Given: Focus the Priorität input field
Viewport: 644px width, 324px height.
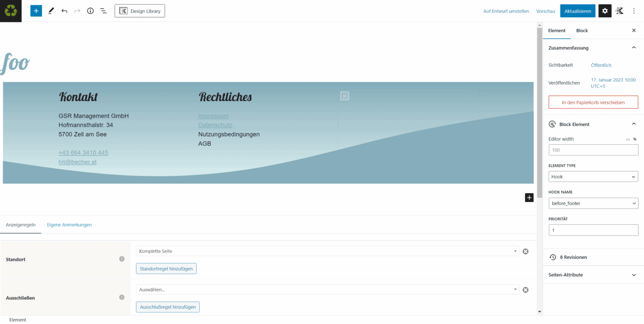Looking at the screenshot, I should point(593,230).
